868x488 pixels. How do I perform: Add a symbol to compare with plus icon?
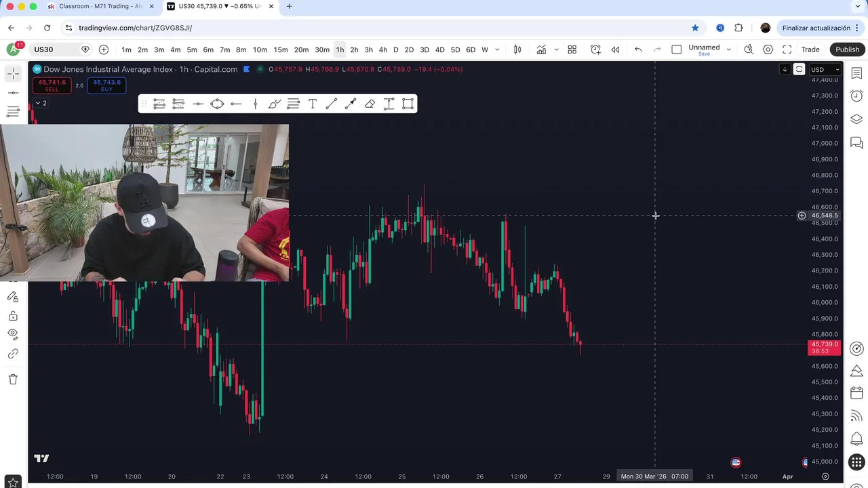pos(103,49)
